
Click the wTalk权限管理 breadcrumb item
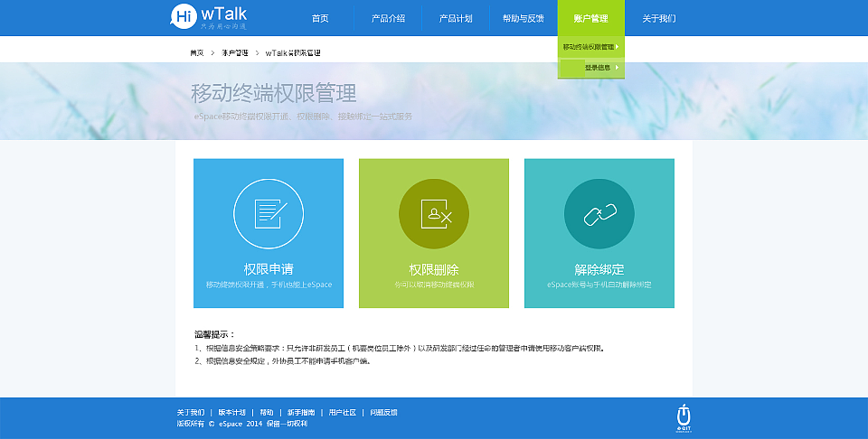tap(293, 53)
